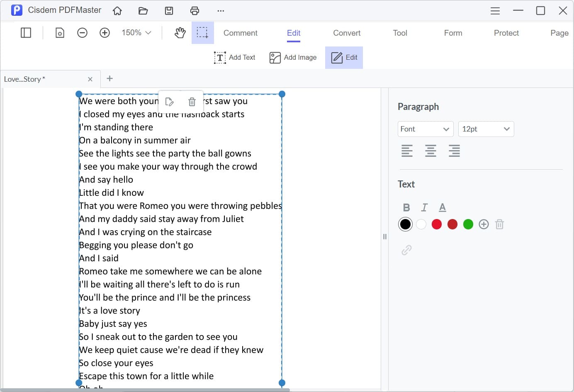Activate the marquee selection tool

[202, 33]
